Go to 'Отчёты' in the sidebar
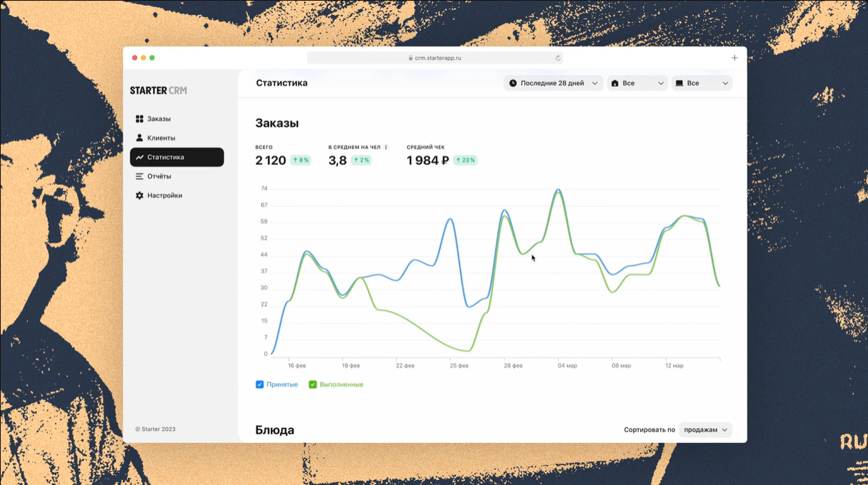This screenshot has height=485, width=868. point(159,176)
